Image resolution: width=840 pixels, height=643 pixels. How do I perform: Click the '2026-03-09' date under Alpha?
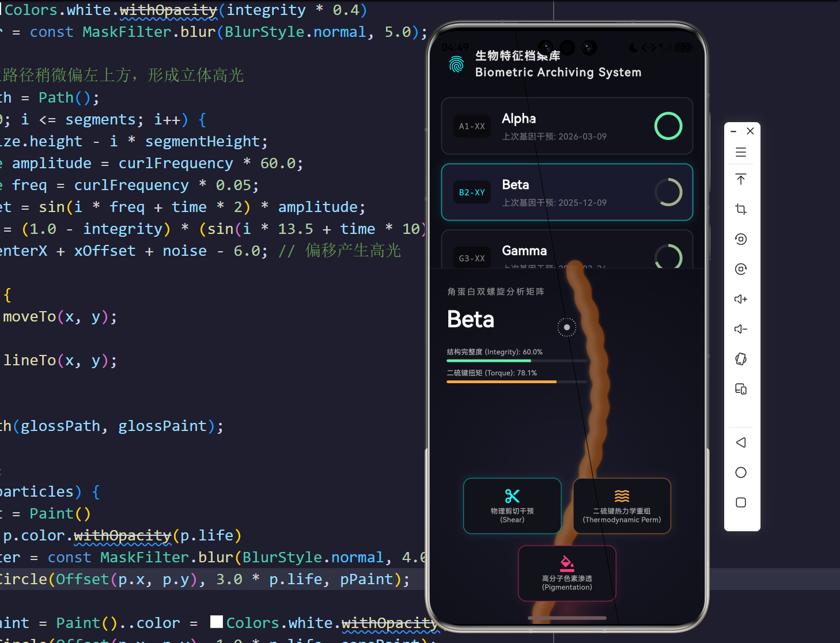[x=582, y=137]
